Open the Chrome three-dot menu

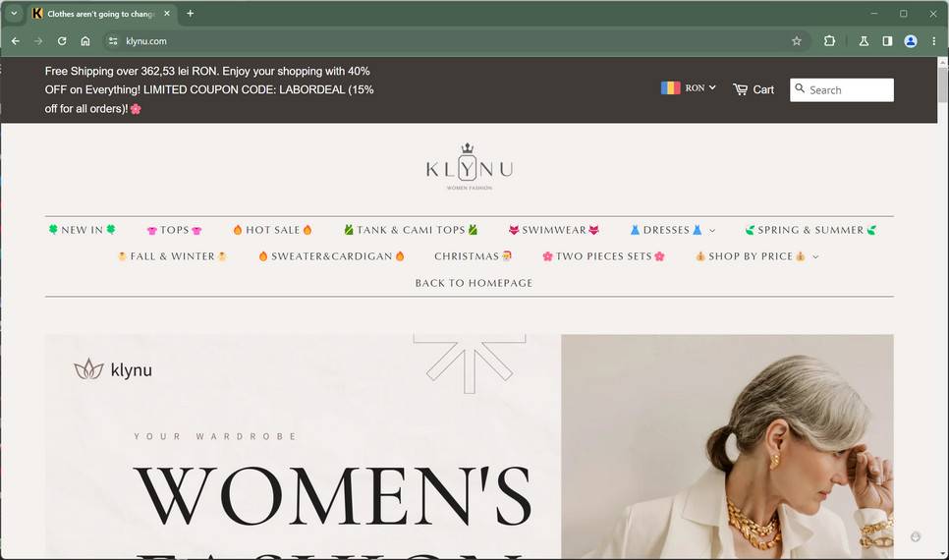click(x=934, y=41)
